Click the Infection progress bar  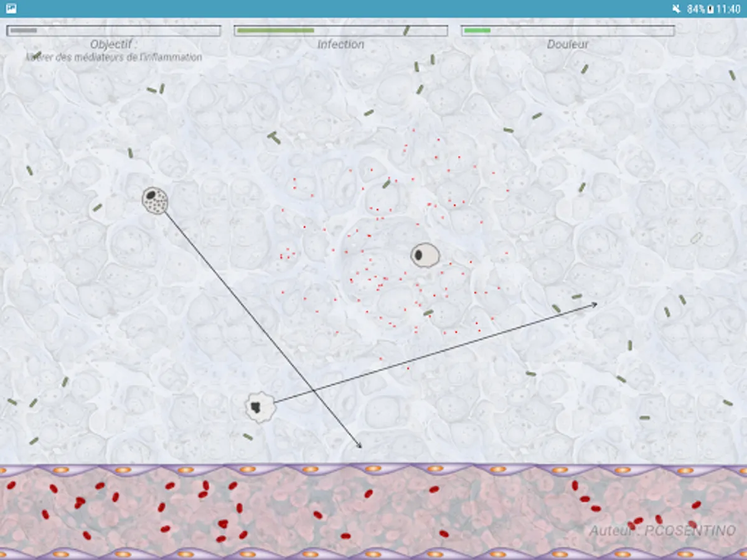point(341,30)
